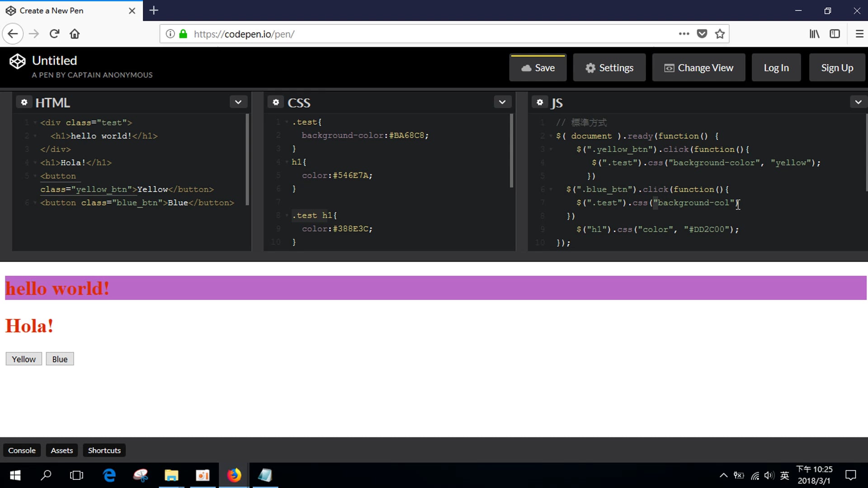Reload the page with refresh icon
868x488 pixels.
pos(54,34)
